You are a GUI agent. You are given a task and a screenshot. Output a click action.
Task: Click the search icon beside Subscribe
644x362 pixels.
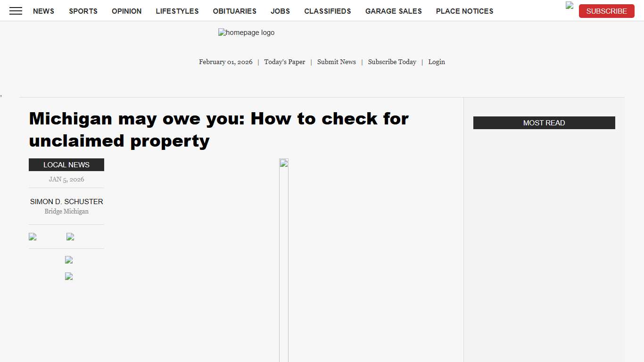tap(569, 6)
